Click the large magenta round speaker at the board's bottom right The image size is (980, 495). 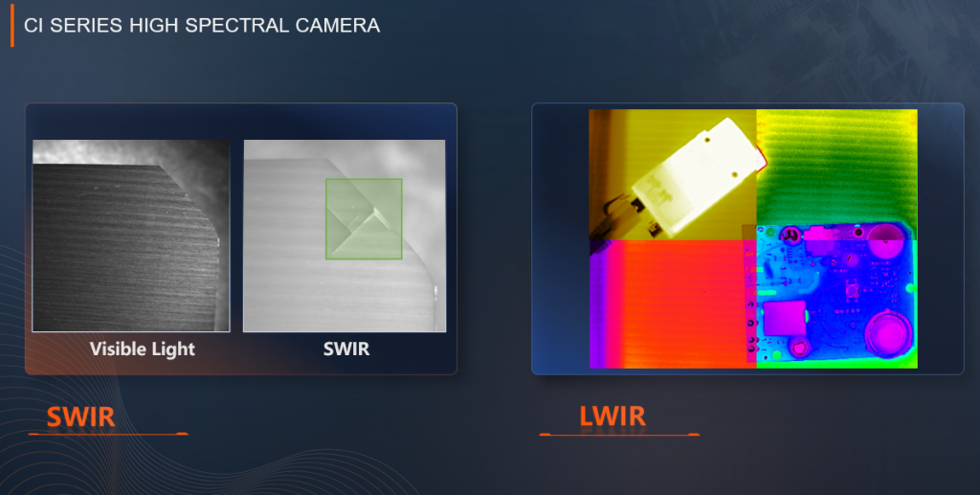[887, 332]
